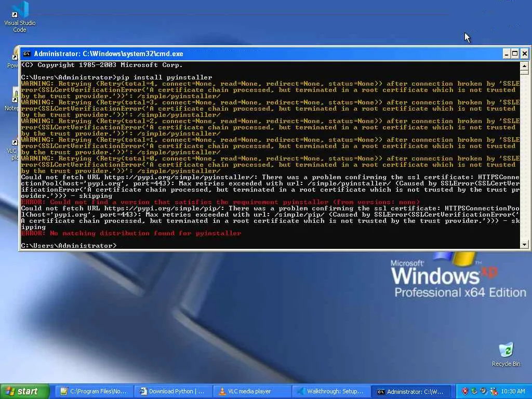Click red 'Could not find a version' error
This screenshot has width=532, height=399.
tap(220, 202)
